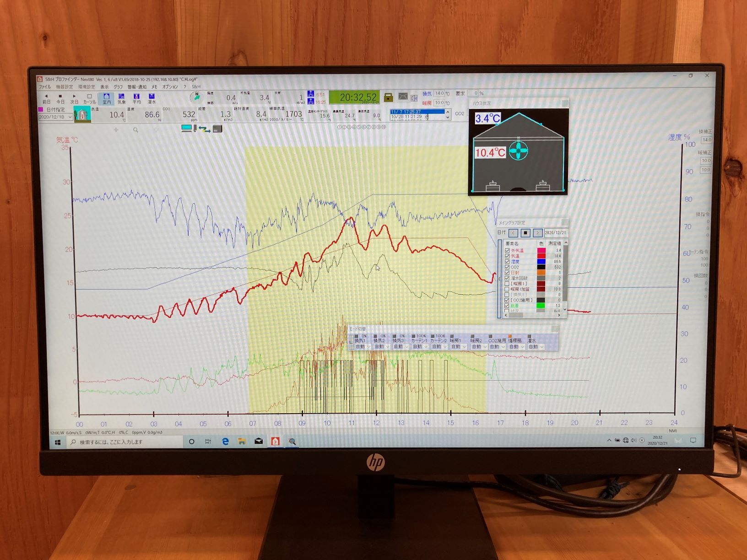This screenshot has height=560, width=747.
Task: Toggle the 気温 series checkbox
Action: coord(507,256)
